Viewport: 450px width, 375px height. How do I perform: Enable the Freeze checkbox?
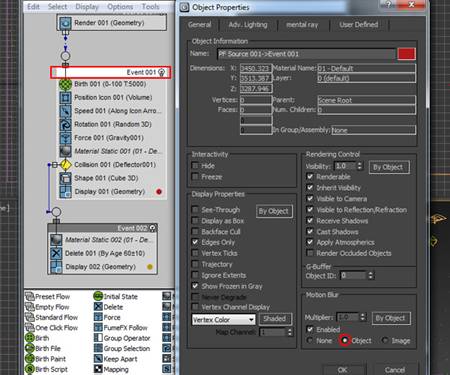pos(195,177)
